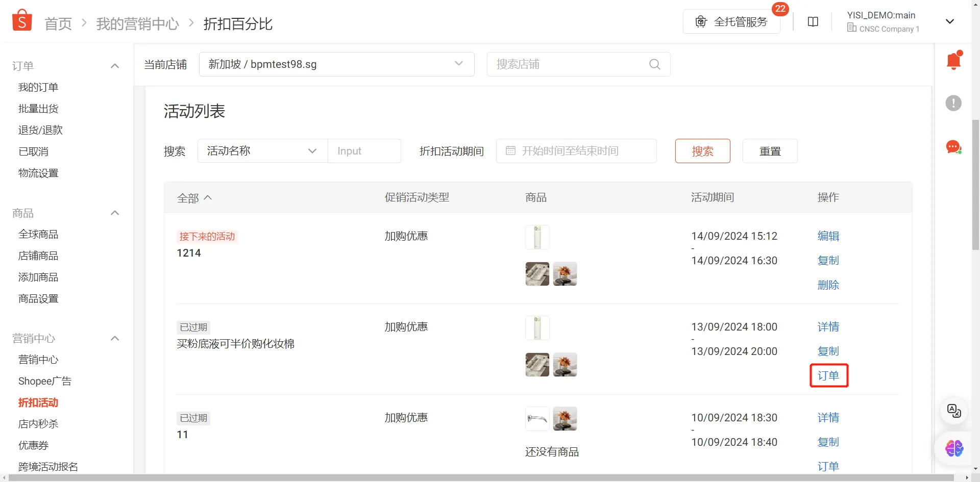Open the documentation book icon in the top bar
Image resolution: width=980 pixels, height=482 pixels.
pos(813,21)
